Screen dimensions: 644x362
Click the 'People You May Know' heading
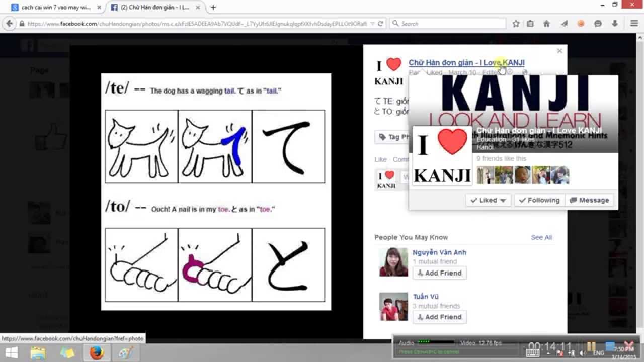411,237
